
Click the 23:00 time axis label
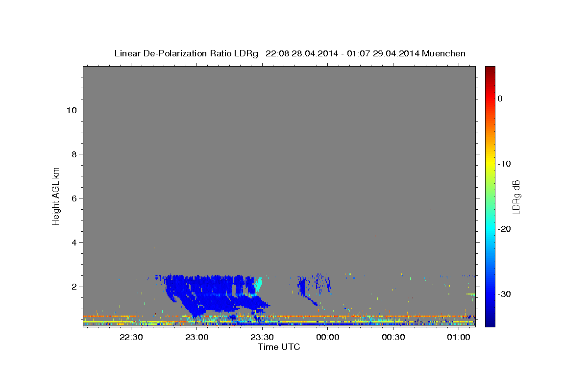[197, 337]
